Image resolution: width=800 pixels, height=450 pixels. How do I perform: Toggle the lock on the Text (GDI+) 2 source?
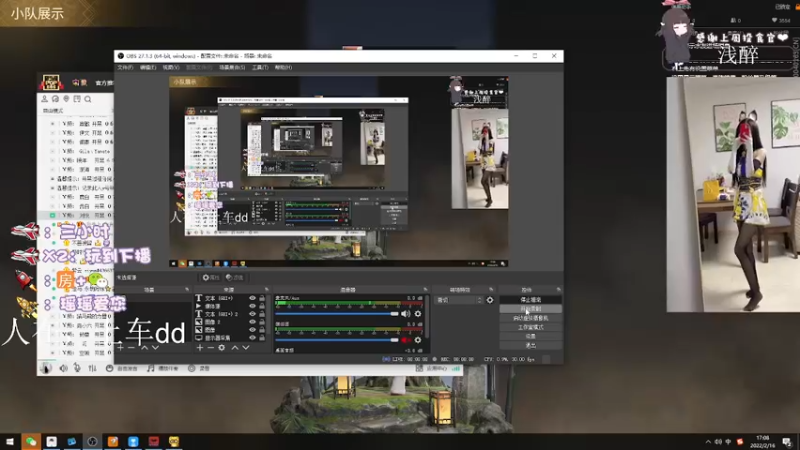[262, 314]
